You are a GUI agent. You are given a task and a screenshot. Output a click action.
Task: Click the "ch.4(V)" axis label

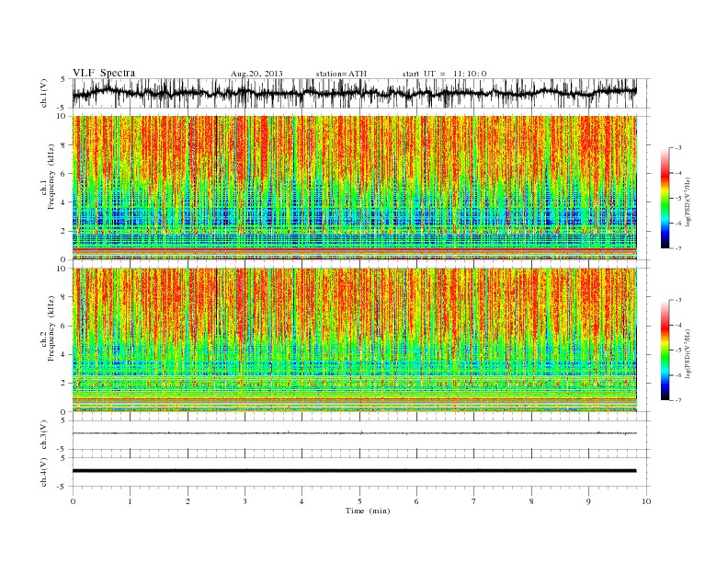[x=44, y=472]
